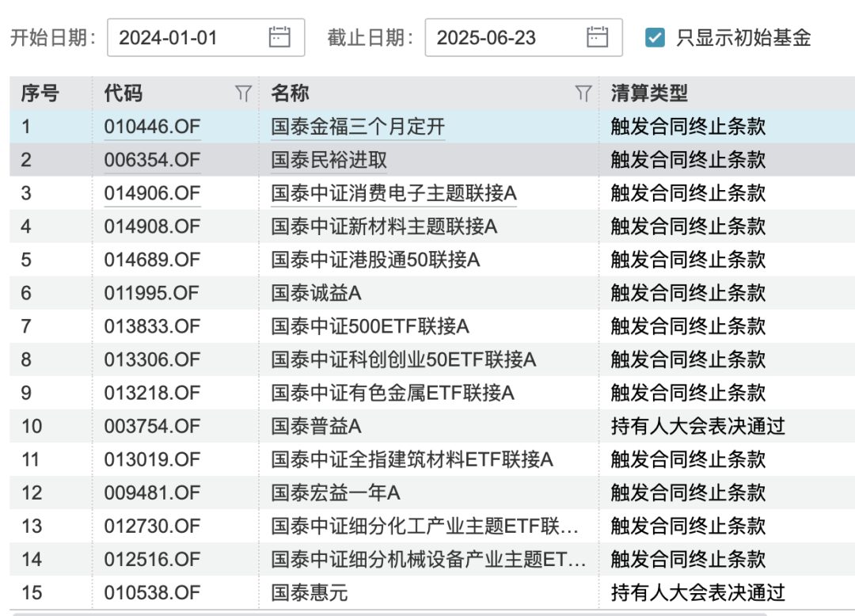Select code cell 012730.OF
The width and height of the screenshot is (855, 616).
152,526
